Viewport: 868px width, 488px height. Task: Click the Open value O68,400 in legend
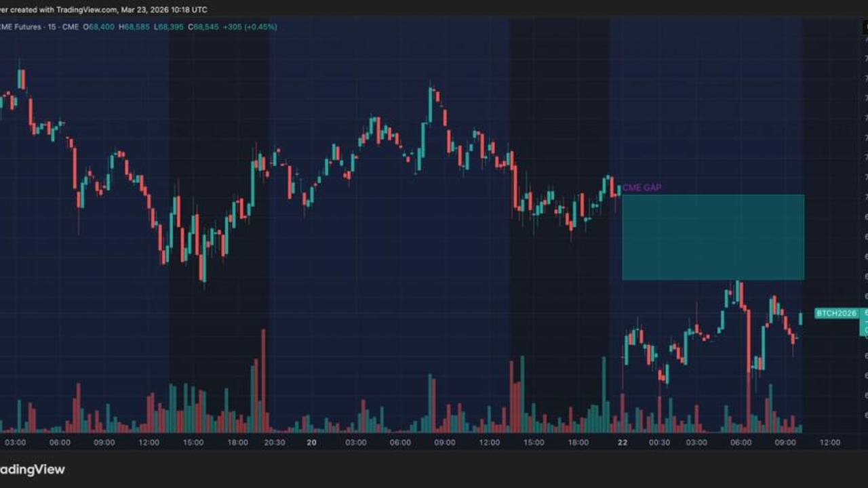click(x=99, y=27)
